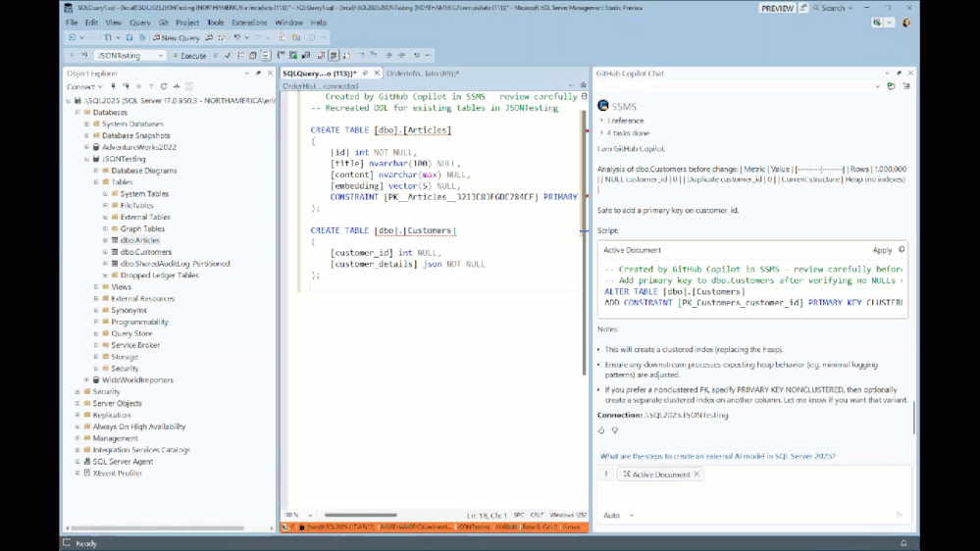
Task: Click the editor horizontal scrollbar
Action: 360,515
